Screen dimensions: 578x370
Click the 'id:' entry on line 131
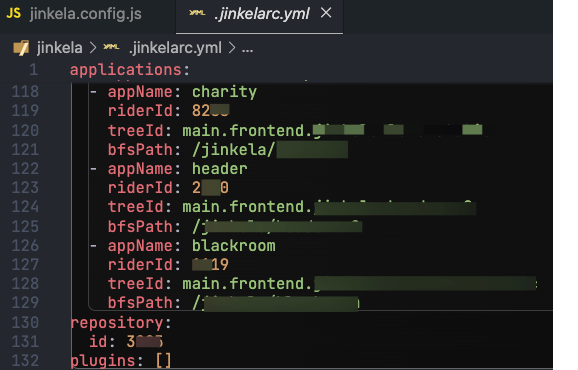(x=126, y=342)
